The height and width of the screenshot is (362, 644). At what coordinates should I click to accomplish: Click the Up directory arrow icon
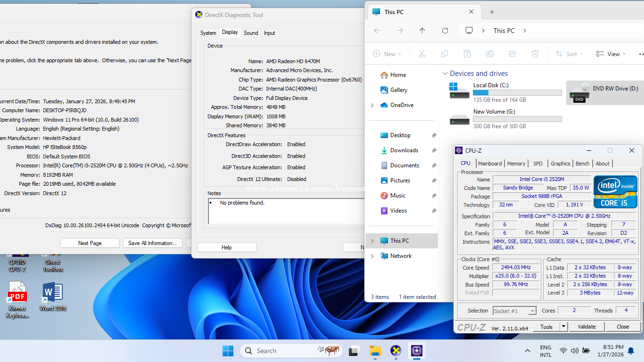422,31
